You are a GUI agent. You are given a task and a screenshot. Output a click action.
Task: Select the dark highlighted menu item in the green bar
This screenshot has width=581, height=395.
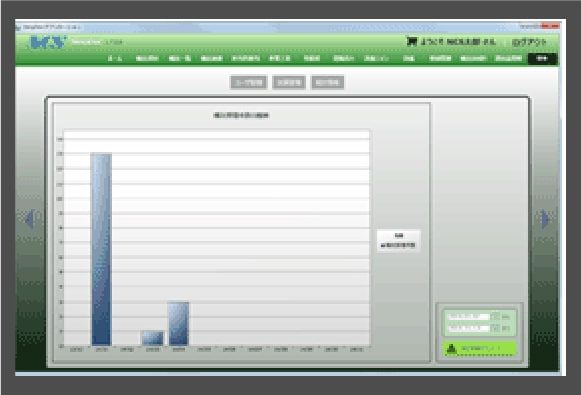click(x=542, y=59)
